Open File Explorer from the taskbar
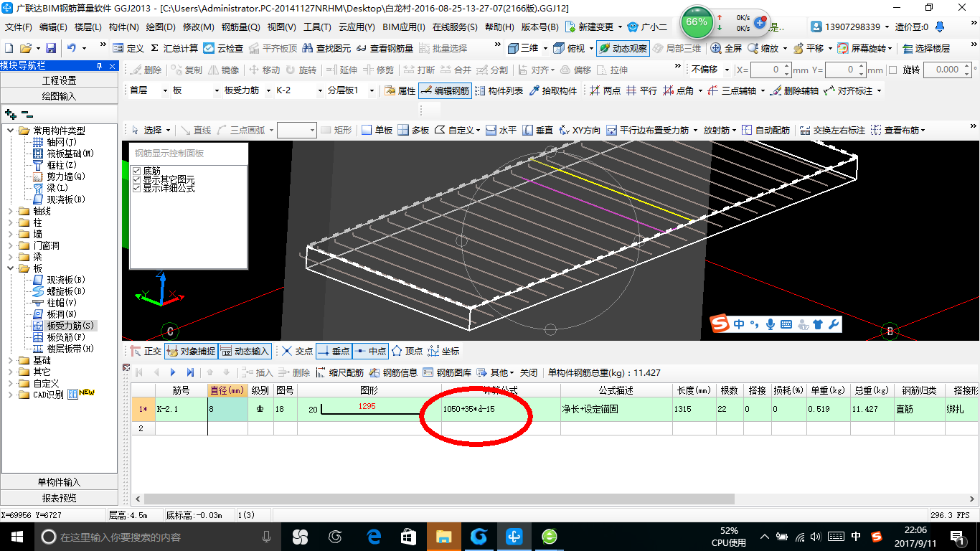 pos(443,536)
